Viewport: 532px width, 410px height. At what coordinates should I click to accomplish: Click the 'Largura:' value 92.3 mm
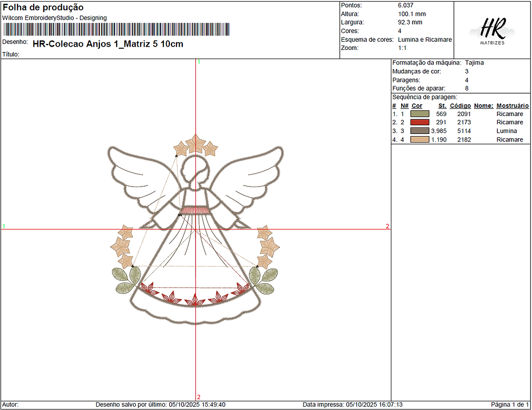410,22
